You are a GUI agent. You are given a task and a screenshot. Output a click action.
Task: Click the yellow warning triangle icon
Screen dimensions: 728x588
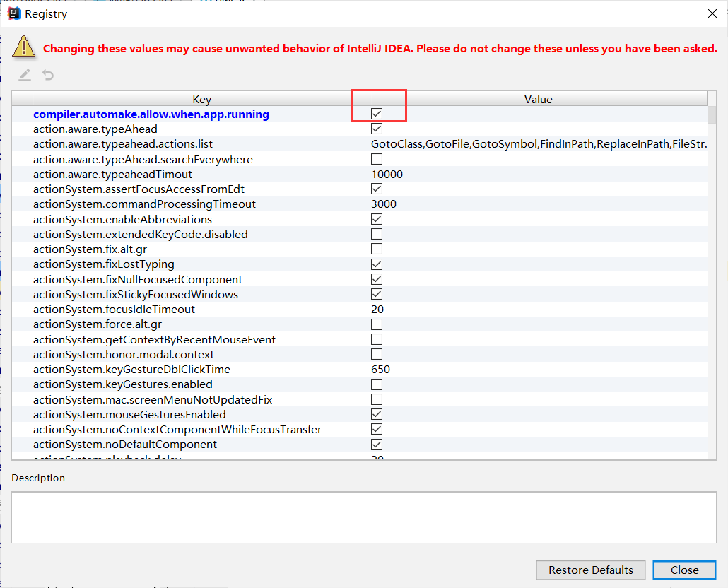point(24,47)
